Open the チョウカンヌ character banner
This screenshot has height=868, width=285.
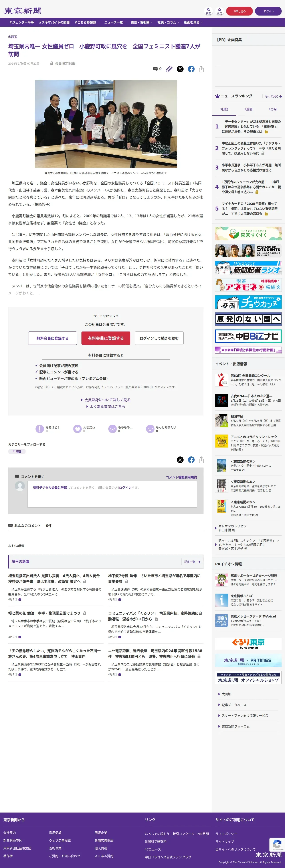(x=248, y=302)
